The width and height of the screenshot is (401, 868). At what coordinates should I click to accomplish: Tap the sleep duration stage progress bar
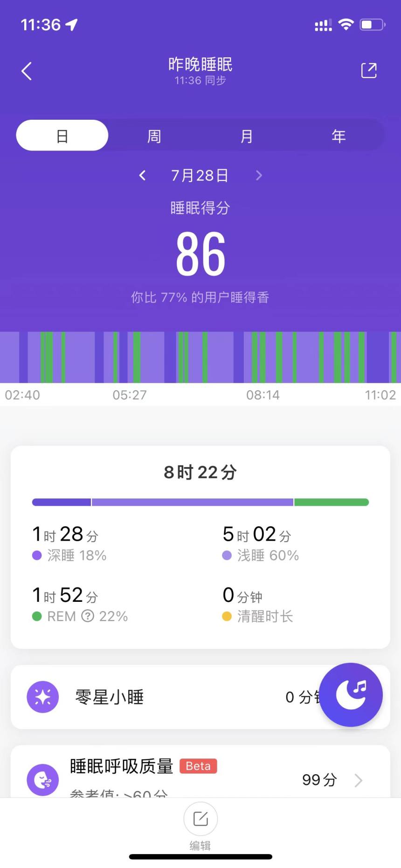click(200, 502)
